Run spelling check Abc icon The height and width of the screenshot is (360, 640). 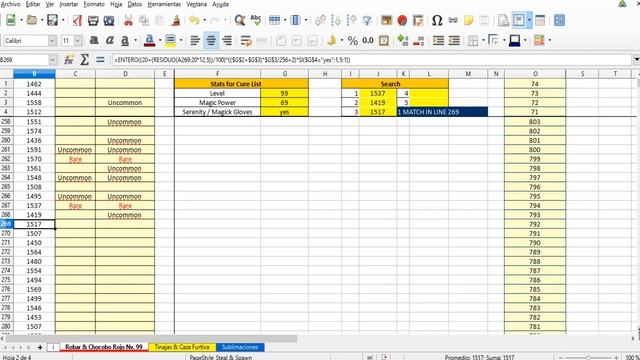click(256, 20)
